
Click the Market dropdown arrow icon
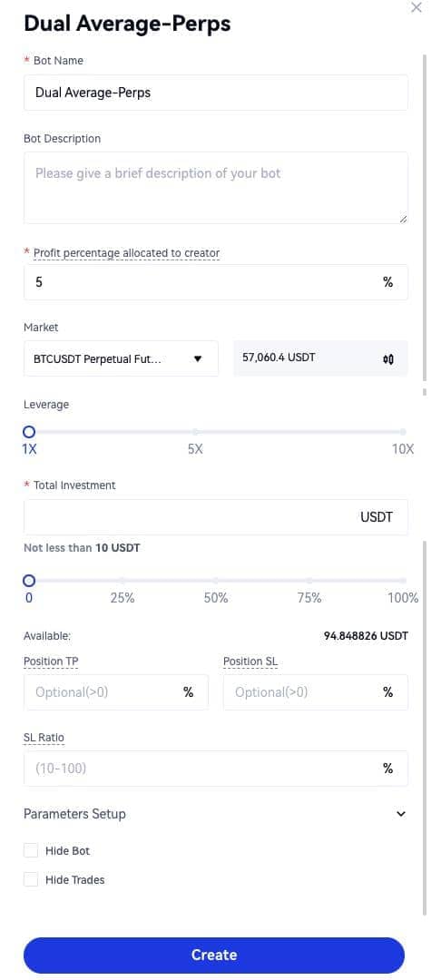[x=198, y=358]
